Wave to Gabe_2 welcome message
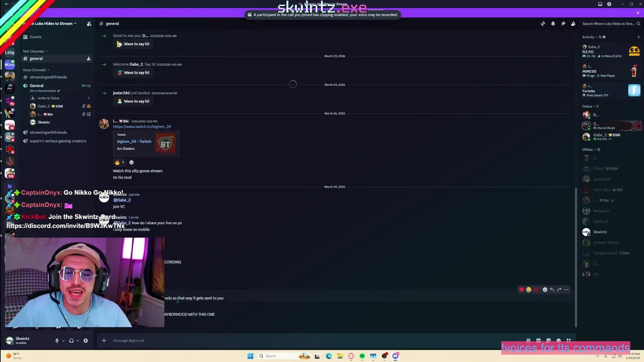Image resolution: width=644 pixels, height=362 pixels. click(133, 72)
